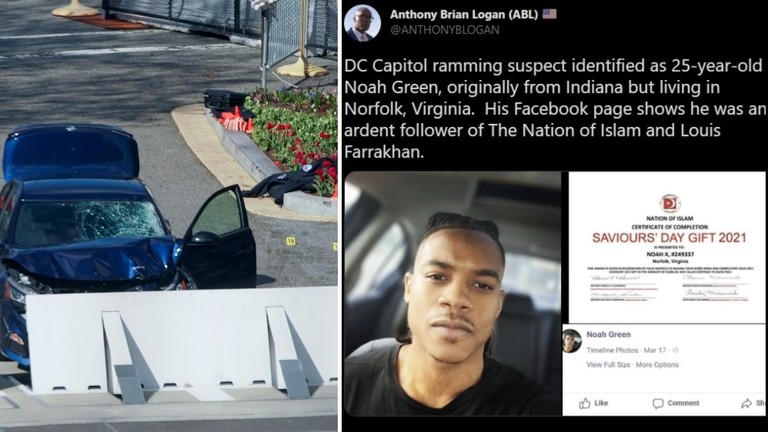Open the crashed blue car photo
The width and height of the screenshot is (768, 432).
point(168,216)
